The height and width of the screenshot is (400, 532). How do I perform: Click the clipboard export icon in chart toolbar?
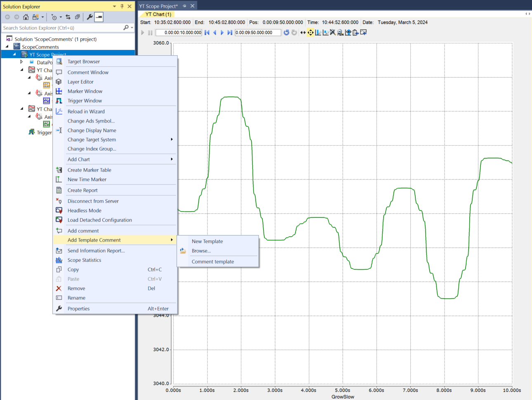tap(355, 33)
